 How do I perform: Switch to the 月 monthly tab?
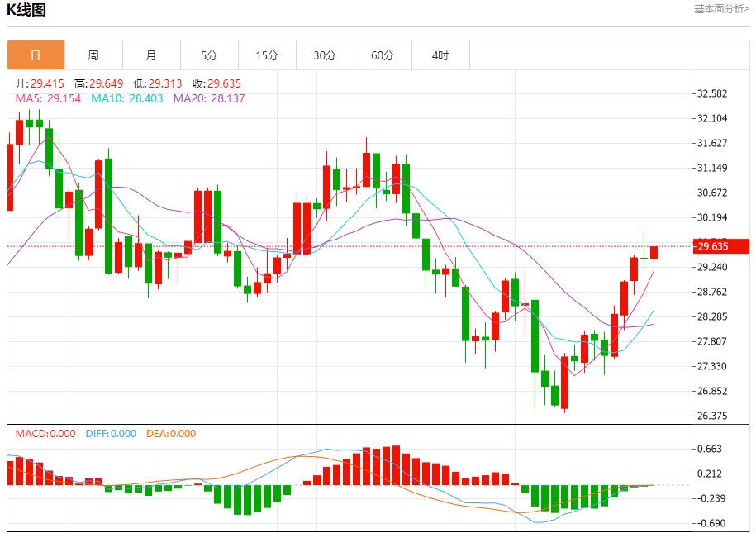pyautogui.click(x=151, y=55)
